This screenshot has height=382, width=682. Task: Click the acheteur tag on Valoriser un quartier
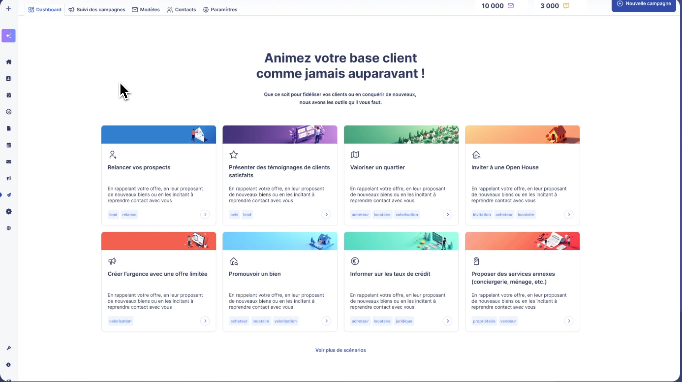(x=360, y=214)
